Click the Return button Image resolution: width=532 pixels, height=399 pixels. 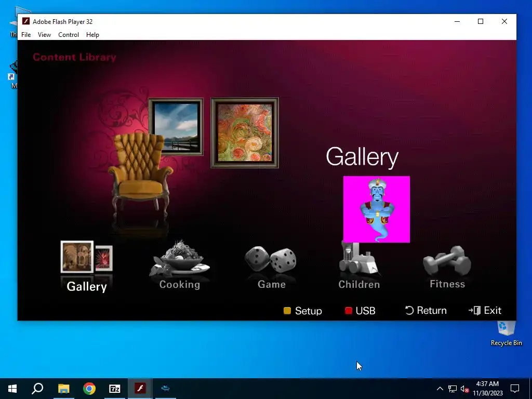point(426,311)
